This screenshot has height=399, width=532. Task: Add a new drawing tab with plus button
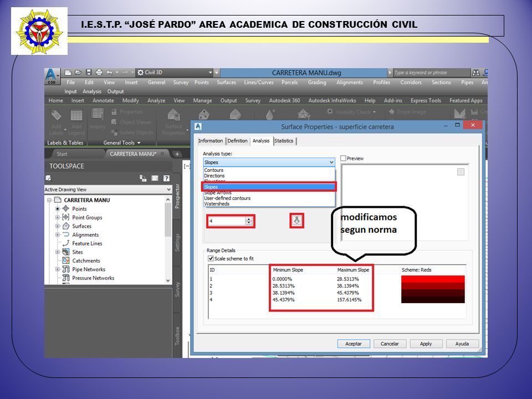pos(177,154)
